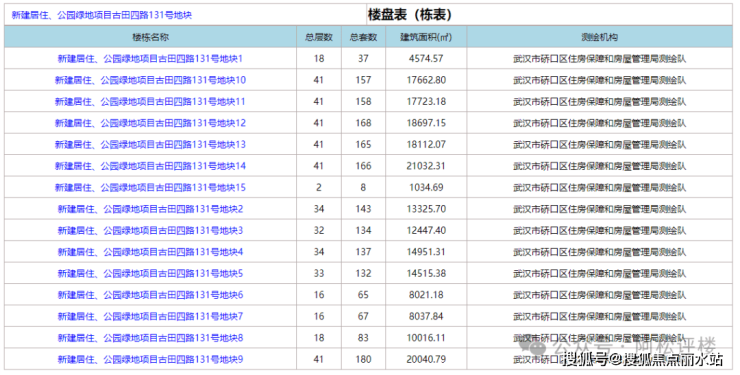Viewport: 740px width, 375px height.
Task: Open building link ending 地块8
Action: pyautogui.click(x=150, y=338)
